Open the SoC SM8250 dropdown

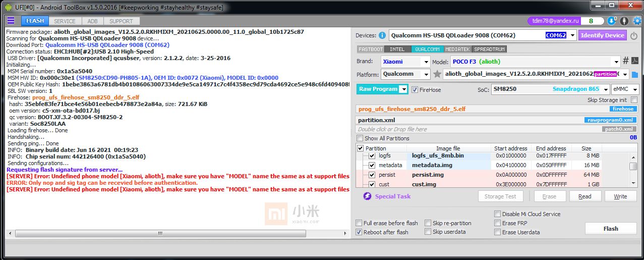(605, 89)
